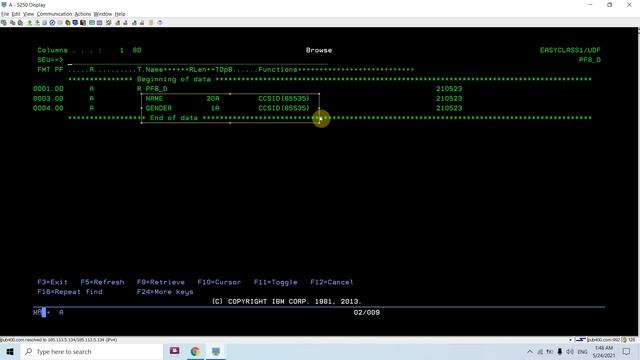Click the GENDER field text

(158, 108)
